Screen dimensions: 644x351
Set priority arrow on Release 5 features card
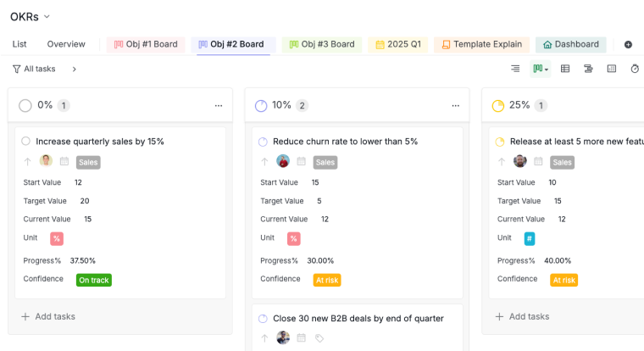pyautogui.click(x=502, y=162)
